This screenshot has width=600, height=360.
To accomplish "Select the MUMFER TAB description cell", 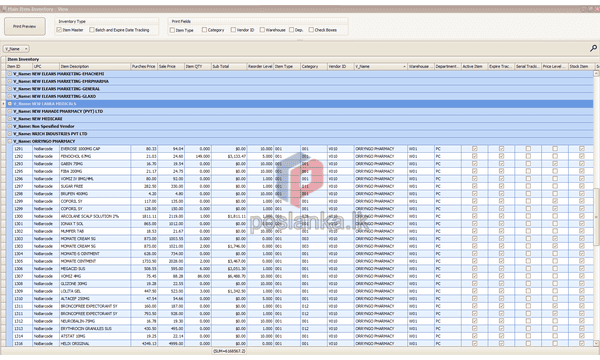I will [95, 231].
